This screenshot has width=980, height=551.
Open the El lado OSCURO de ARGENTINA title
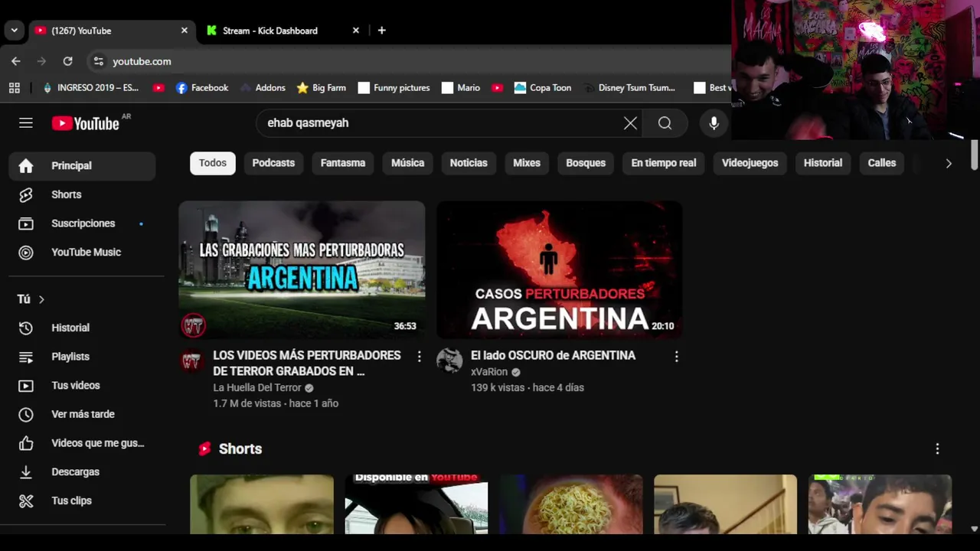pyautogui.click(x=553, y=356)
